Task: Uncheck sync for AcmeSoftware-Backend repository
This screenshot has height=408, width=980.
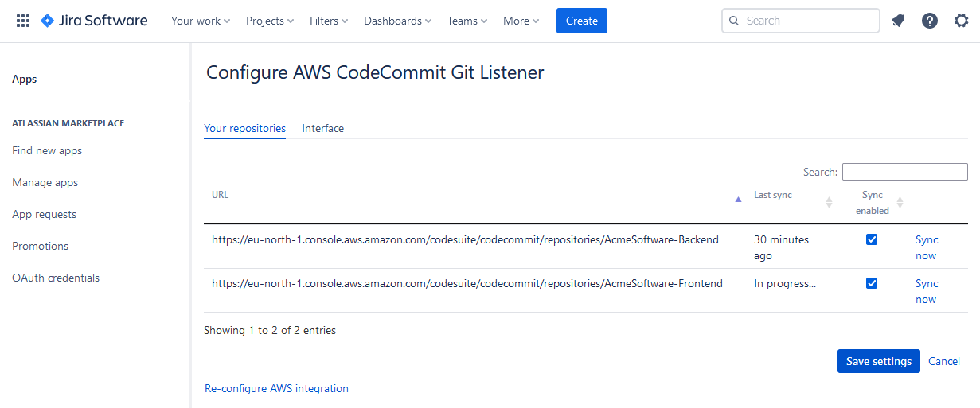Action: click(872, 239)
